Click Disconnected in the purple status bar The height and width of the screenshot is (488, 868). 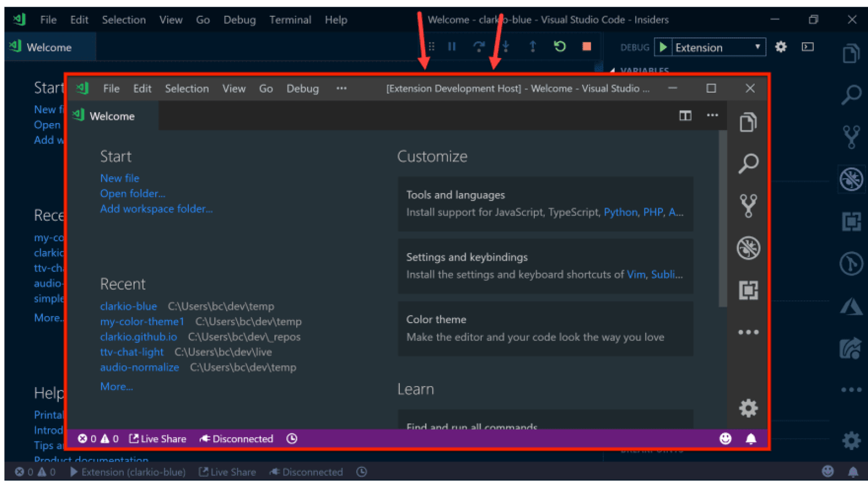tap(237, 439)
